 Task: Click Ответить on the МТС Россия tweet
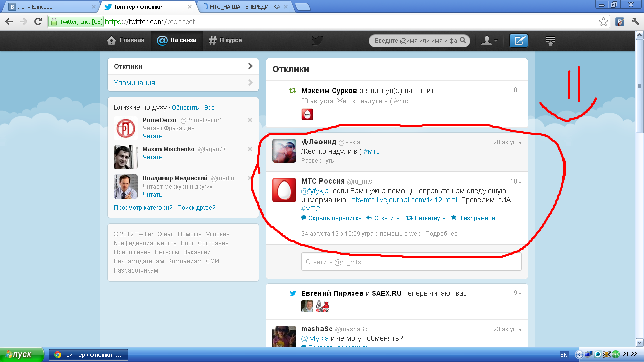(x=383, y=218)
